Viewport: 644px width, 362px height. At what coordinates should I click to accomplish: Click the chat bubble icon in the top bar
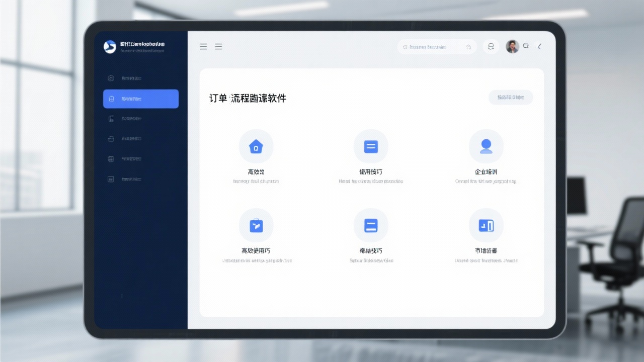(525, 46)
